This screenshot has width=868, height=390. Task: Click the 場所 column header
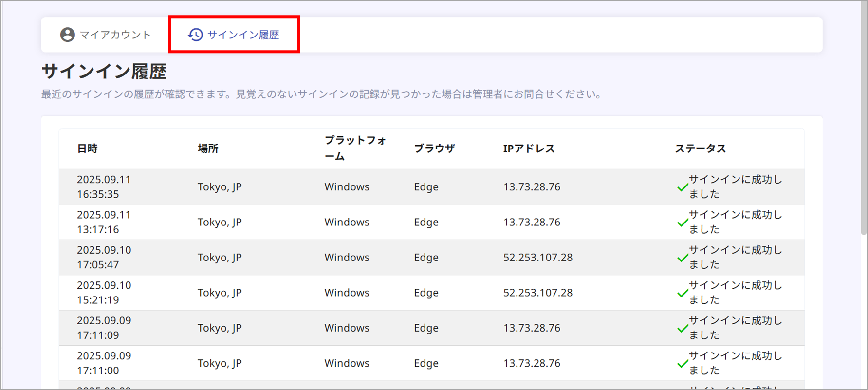[208, 149]
